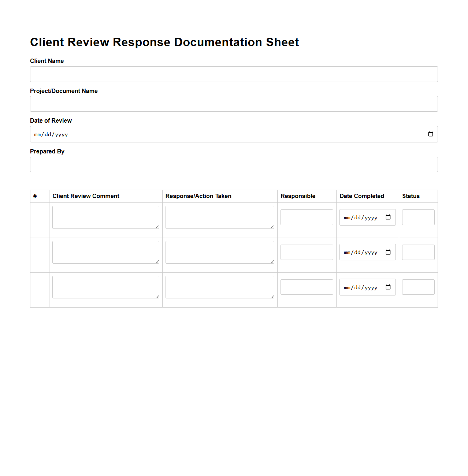Click the third Status input box
This screenshot has height=476, width=468.
coord(418,287)
